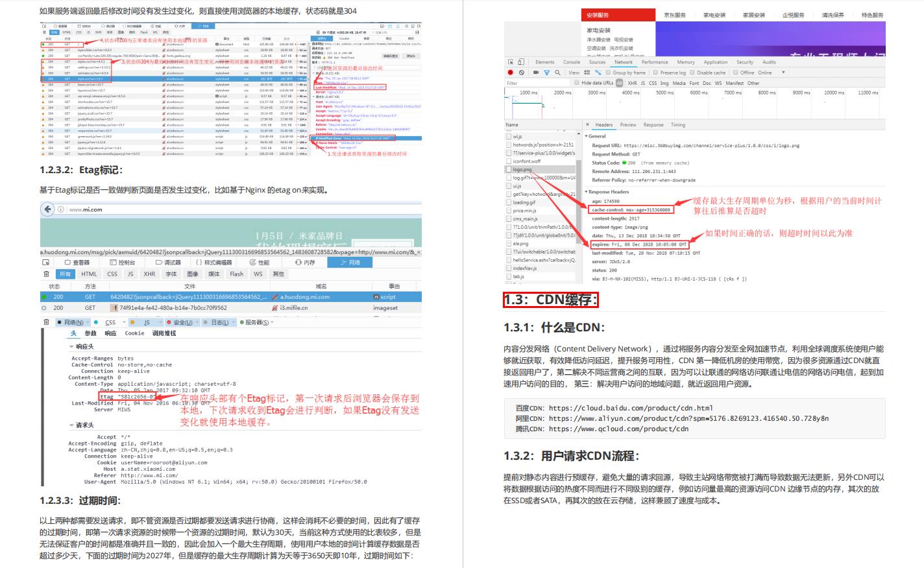Viewport: 924px width, 568px height.
Task: Clear the network log in Chrome DevTools
Action: click(522, 73)
